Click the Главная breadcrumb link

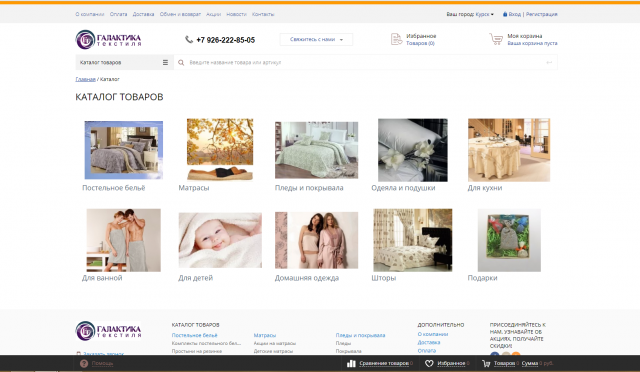(85, 79)
